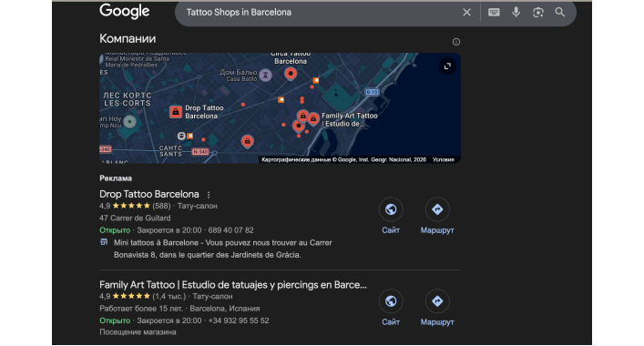
Task: Open the Family Art Tattoo website (Сайт)
Action: (x=391, y=309)
